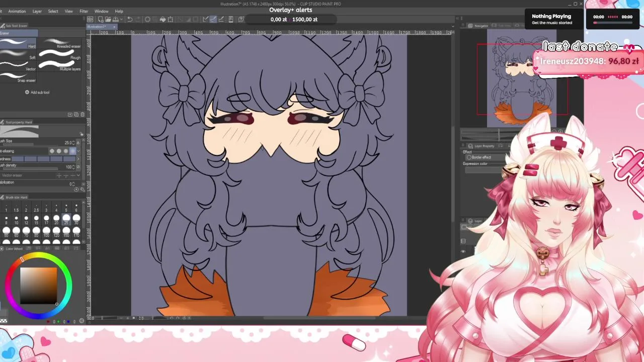
Task: Select brush size preset 5
Action: click(x=66, y=207)
